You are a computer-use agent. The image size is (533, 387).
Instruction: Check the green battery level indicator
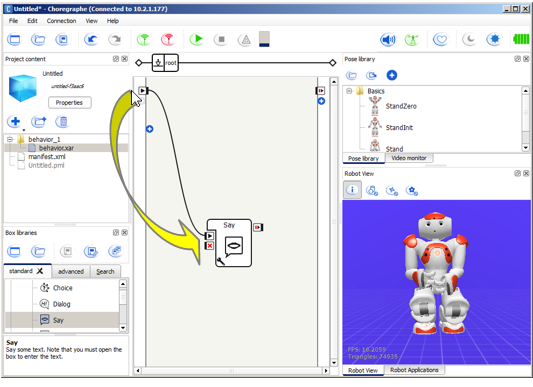point(521,39)
